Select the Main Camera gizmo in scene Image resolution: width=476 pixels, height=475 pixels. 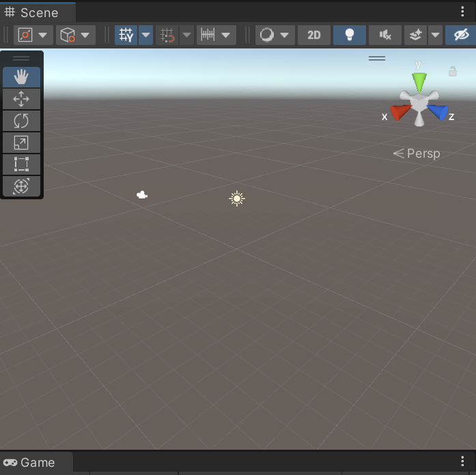tap(142, 195)
